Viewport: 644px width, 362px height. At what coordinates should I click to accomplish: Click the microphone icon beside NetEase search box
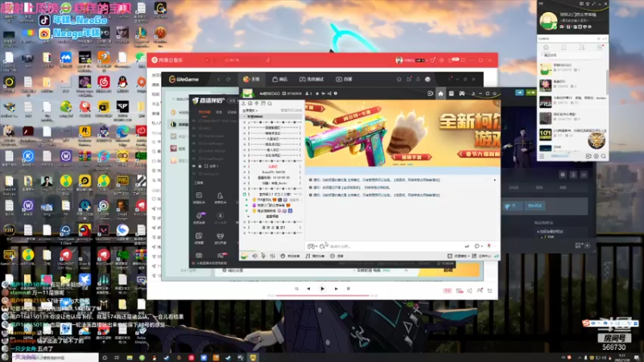[268, 60]
